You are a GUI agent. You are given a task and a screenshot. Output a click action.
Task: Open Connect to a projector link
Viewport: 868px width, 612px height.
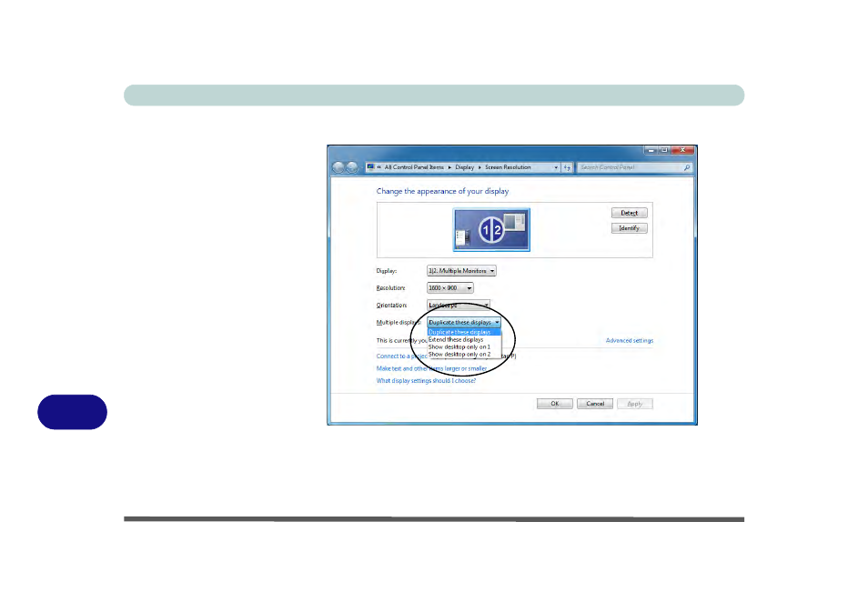402,356
